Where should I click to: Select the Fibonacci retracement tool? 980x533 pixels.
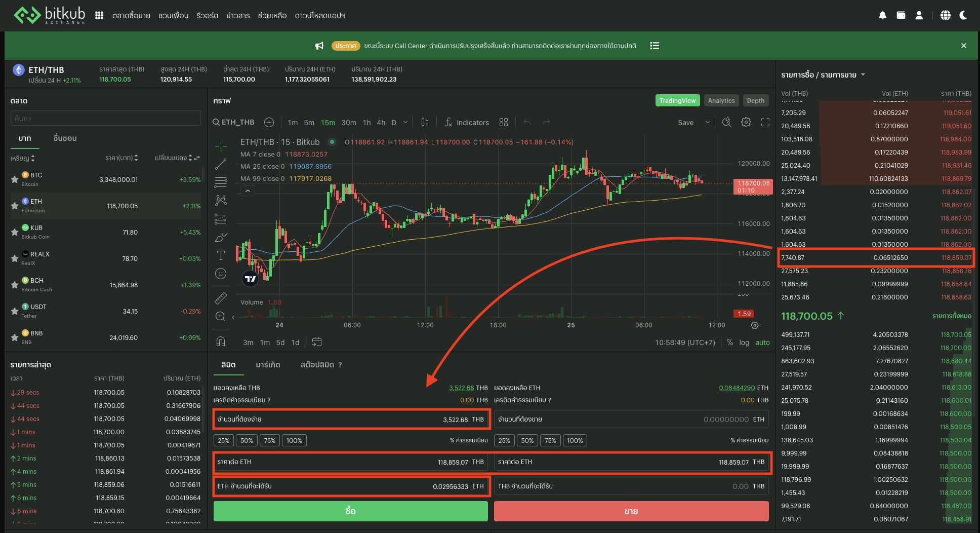[x=221, y=182]
